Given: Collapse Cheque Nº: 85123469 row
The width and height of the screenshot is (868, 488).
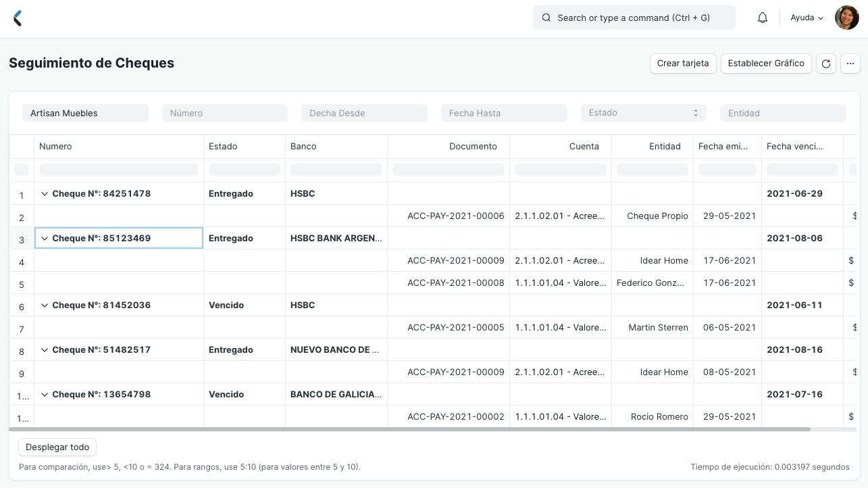Looking at the screenshot, I should click(x=45, y=239).
